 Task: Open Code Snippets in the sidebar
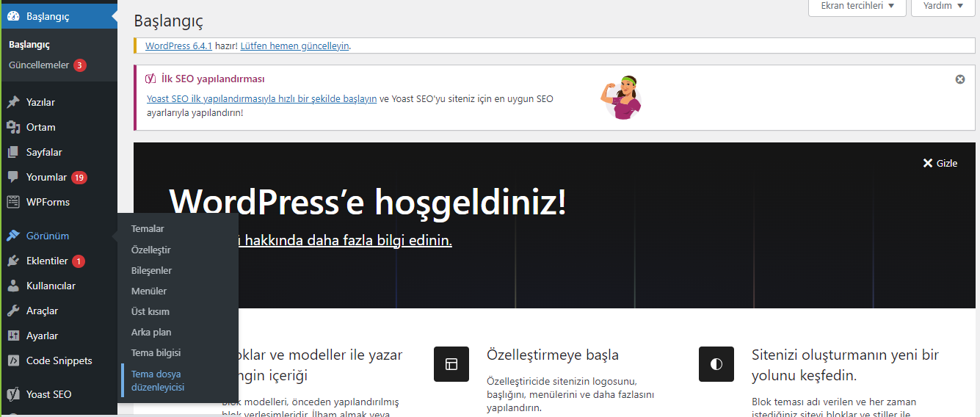[x=59, y=360]
